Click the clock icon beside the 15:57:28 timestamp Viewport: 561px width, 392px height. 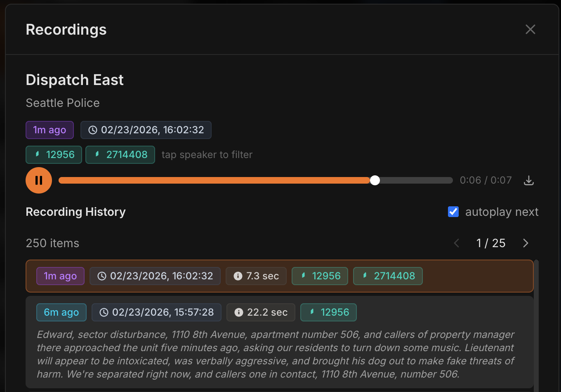(x=104, y=312)
